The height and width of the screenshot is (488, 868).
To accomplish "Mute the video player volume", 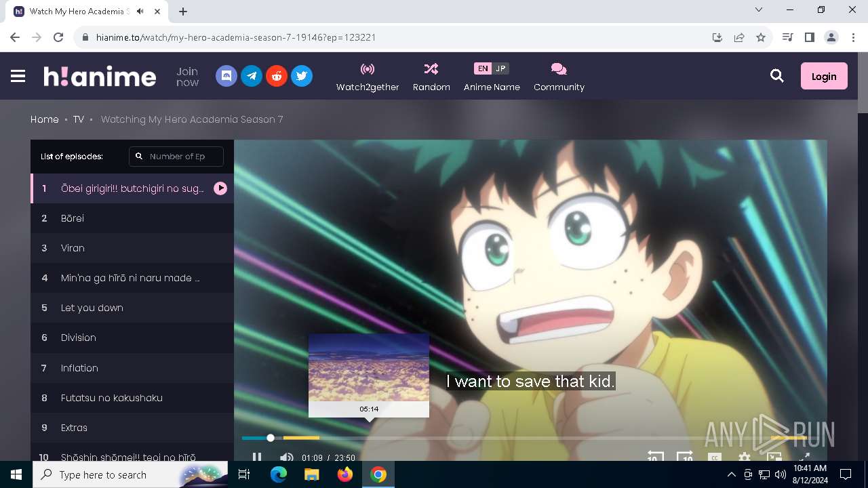I will click(286, 457).
